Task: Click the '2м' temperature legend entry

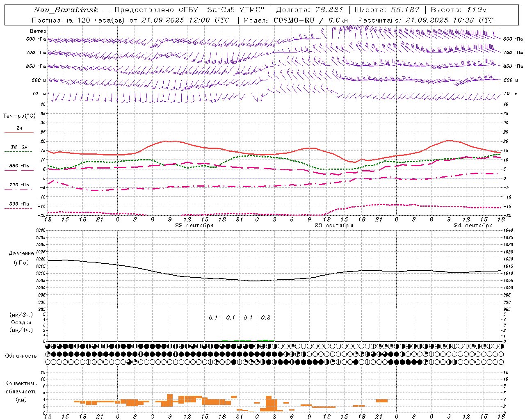Action: coord(19,128)
